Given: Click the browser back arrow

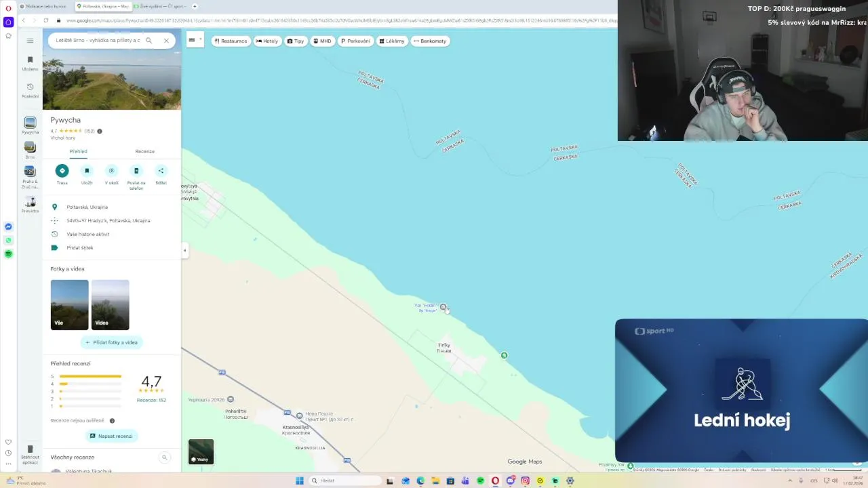Looking at the screenshot, I should 23,20.
